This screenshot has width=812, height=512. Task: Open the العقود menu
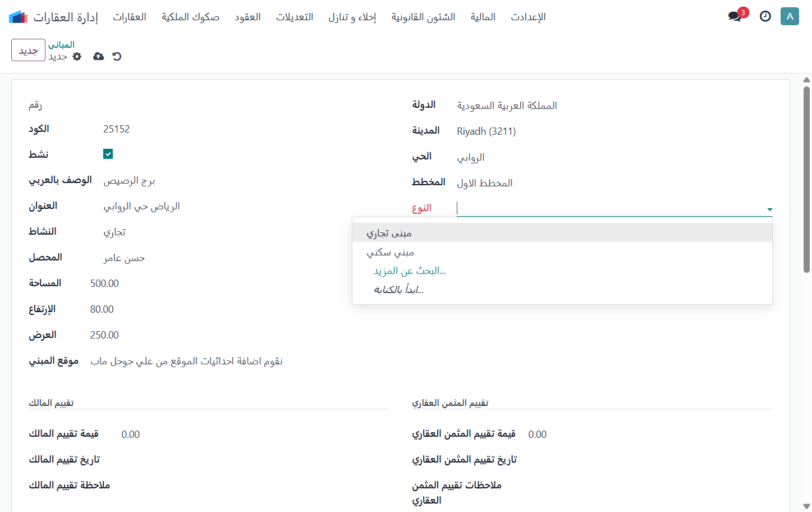(247, 17)
